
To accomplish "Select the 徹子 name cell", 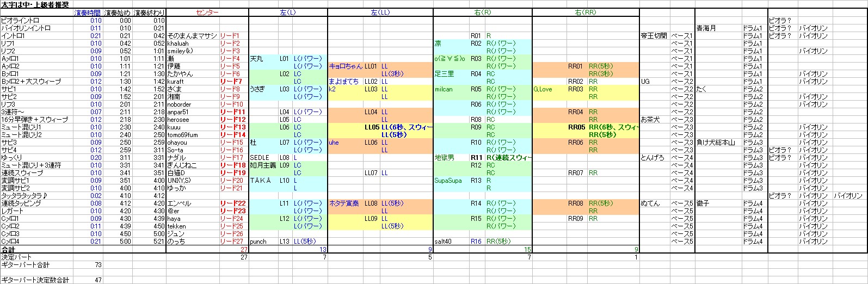I will click(718, 203).
